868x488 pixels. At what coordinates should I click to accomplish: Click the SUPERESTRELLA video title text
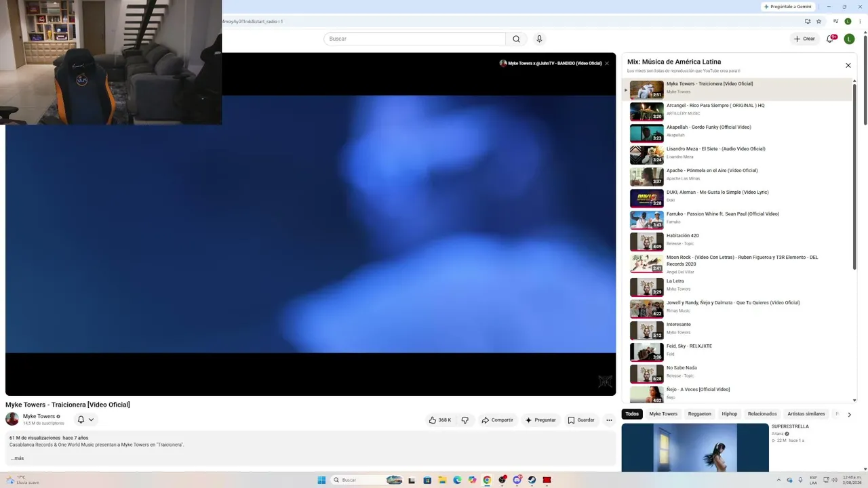790,426
